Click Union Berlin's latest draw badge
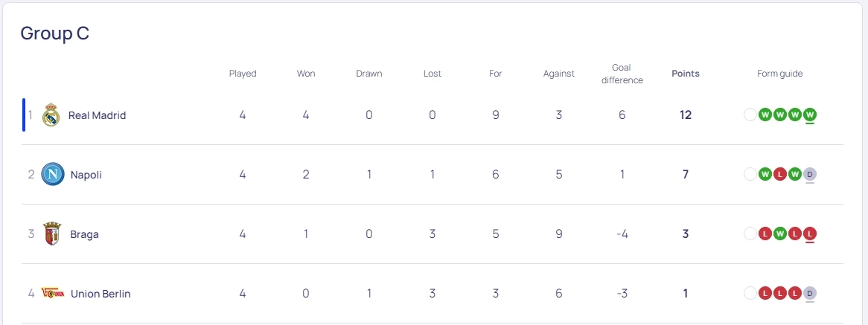This screenshot has height=325, width=868. pyautogui.click(x=810, y=293)
